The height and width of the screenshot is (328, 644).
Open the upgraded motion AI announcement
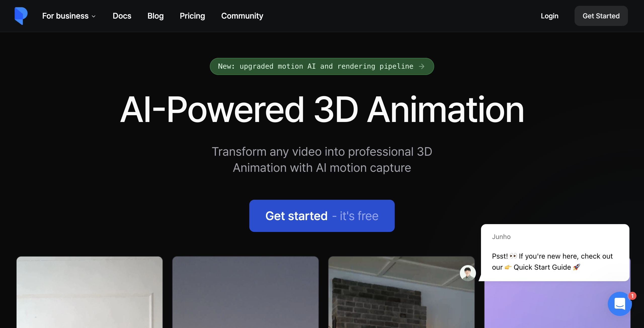[315, 66]
